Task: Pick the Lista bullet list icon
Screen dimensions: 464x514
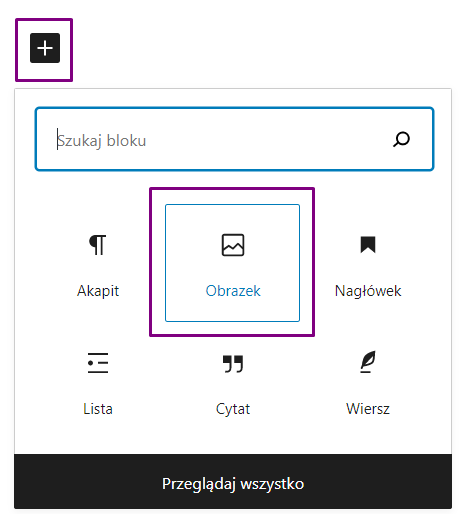Action: click(98, 363)
